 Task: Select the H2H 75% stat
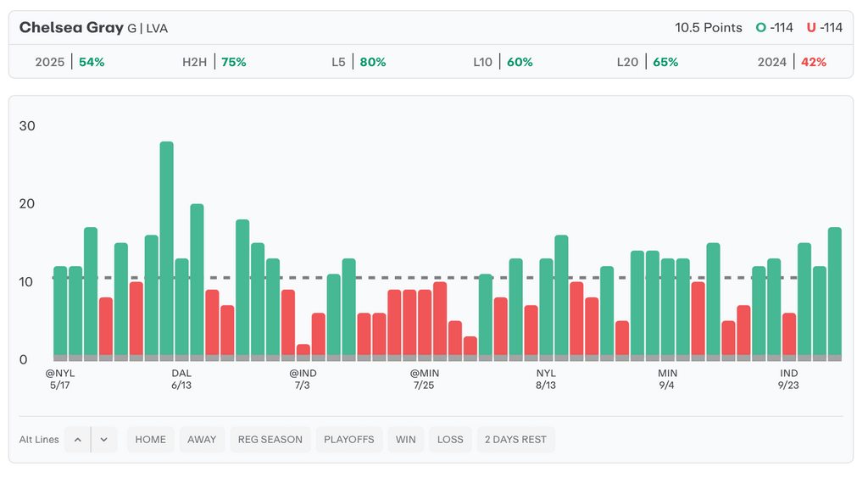(x=214, y=62)
